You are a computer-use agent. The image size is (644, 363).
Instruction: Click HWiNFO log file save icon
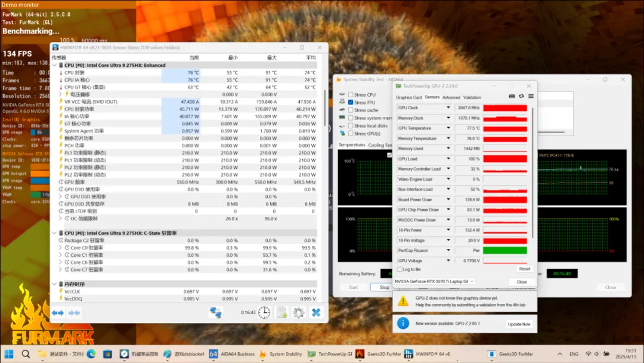281,312
